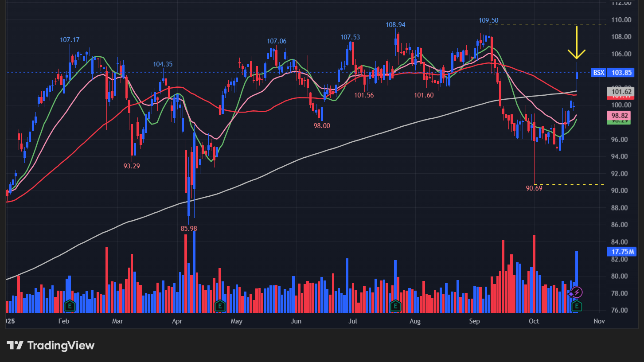644x362 pixels.
Task: Click the TradingView logo
Action: pos(51,345)
